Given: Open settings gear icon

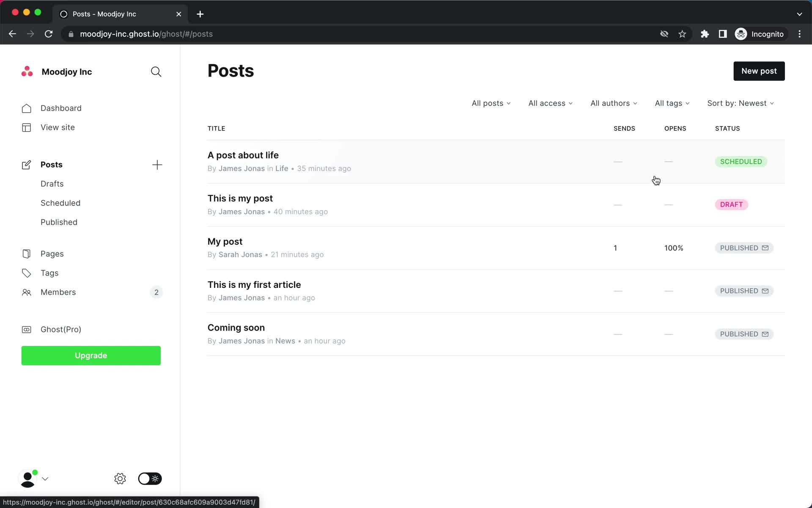Looking at the screenshot, I should (x=120, y=479).
